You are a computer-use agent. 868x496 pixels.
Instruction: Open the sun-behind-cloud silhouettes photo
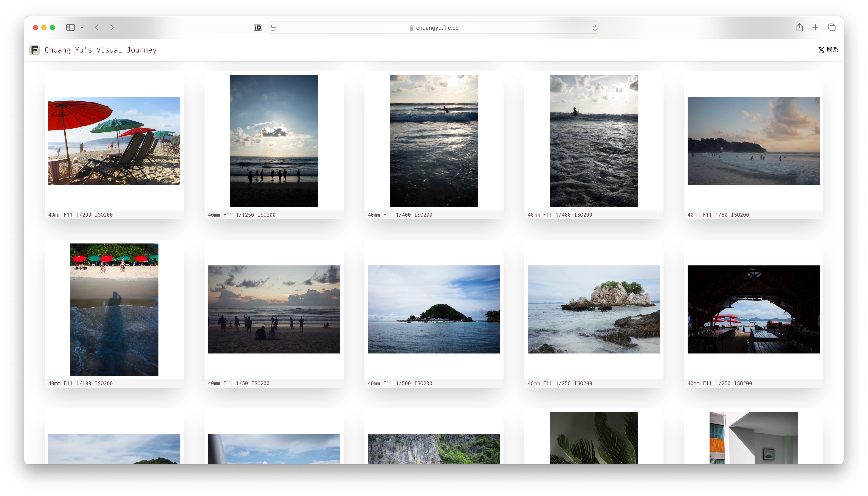tap(274, 141)
